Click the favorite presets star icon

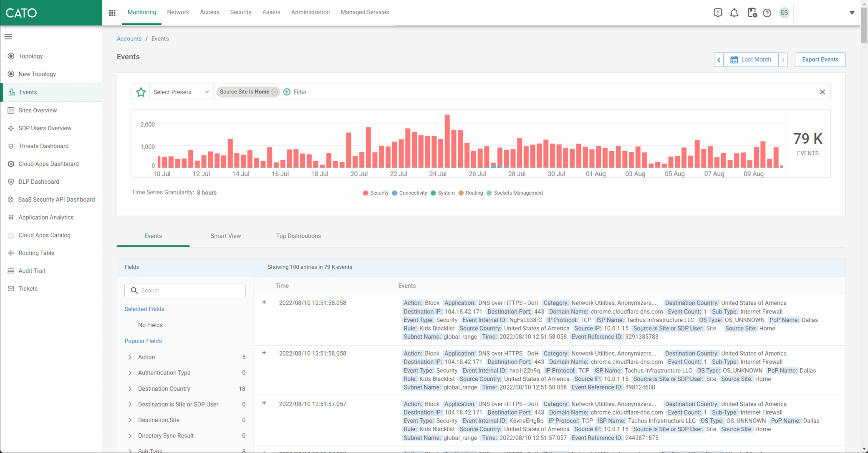coord(141,92)
